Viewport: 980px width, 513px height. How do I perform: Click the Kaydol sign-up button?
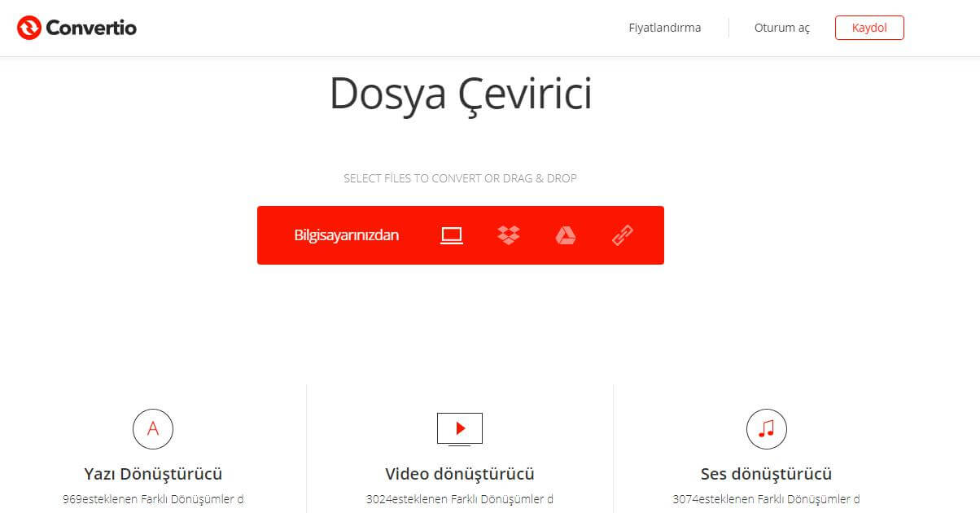pos(869,28)
